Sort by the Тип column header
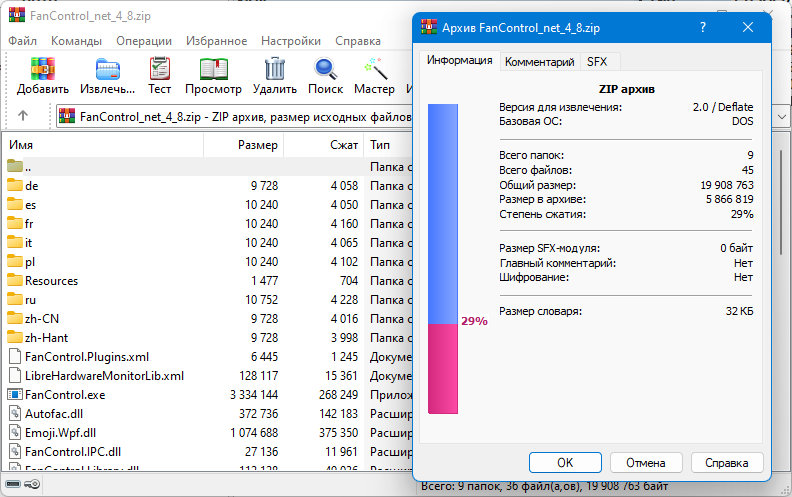This screenshot has width=792, height=497. [x=388, y=145]
